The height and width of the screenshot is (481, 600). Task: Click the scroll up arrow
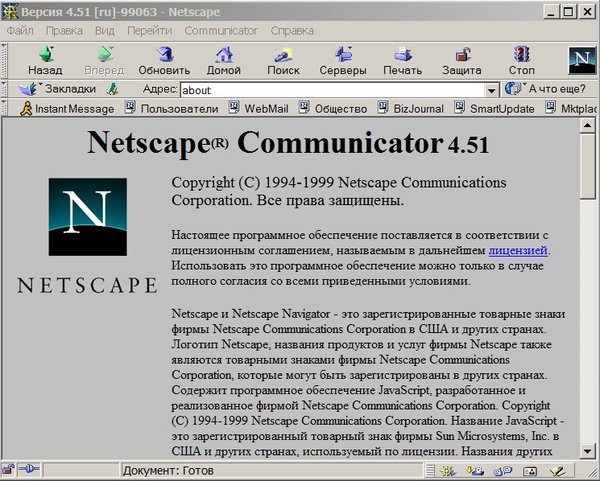click(x=587, y=126)
